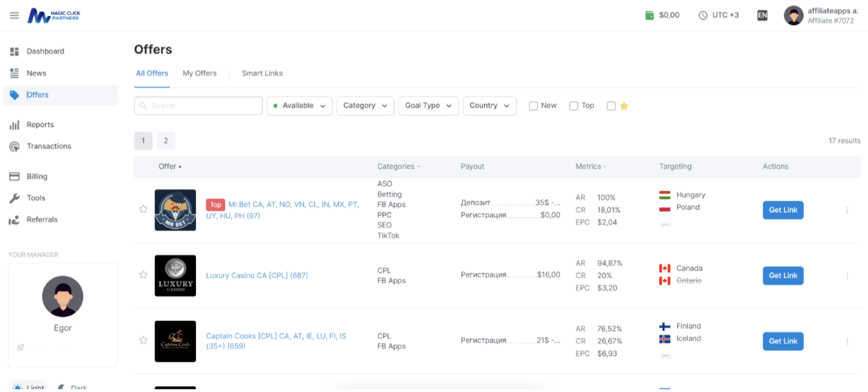The height and width of the screenshot is (392, 868).
Task: Sort by the Metrics column header
Action: coord(591,166)
